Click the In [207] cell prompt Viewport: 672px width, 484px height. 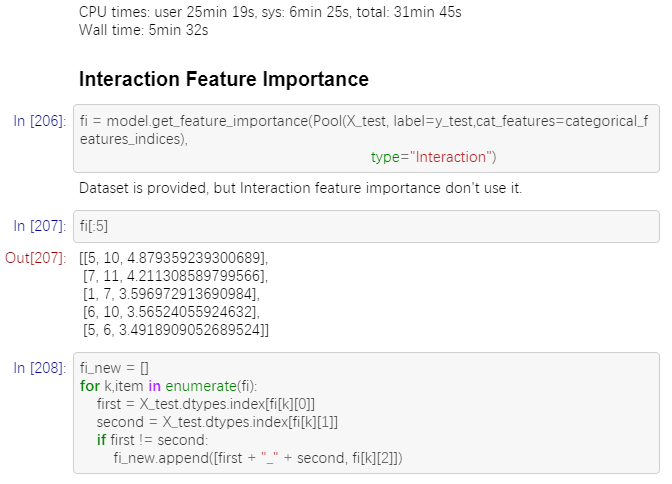coord(40,225)
